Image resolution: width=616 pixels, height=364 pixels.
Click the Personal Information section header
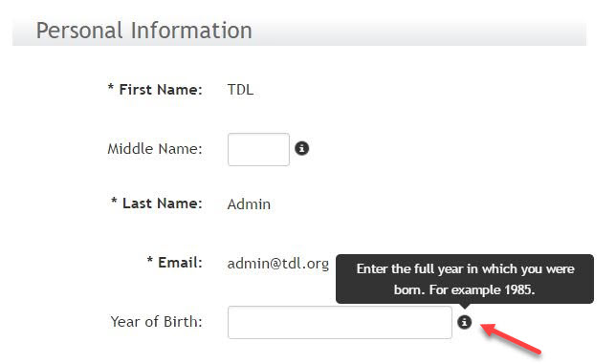143,31
